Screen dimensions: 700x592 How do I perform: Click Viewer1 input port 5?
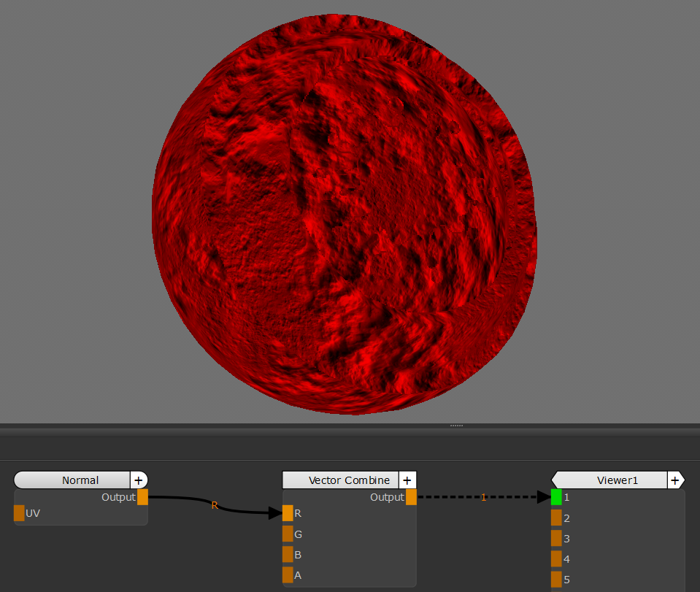click(x=556, y=579)
